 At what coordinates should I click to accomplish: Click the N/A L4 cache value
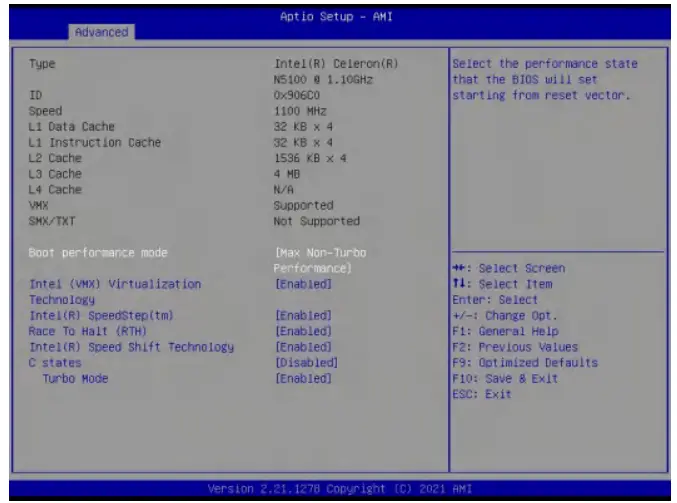[284, 190]
